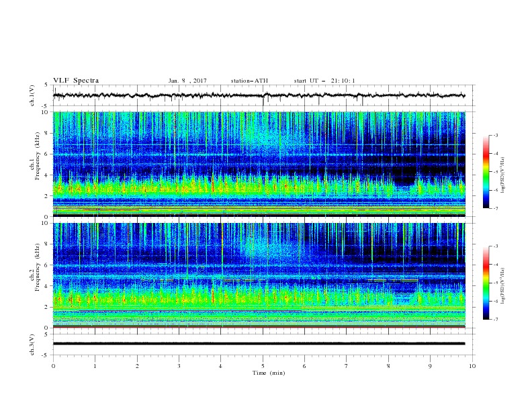Click the time axis tick label '2'
This screenshot has height=411, width=532.
point(137,366)
